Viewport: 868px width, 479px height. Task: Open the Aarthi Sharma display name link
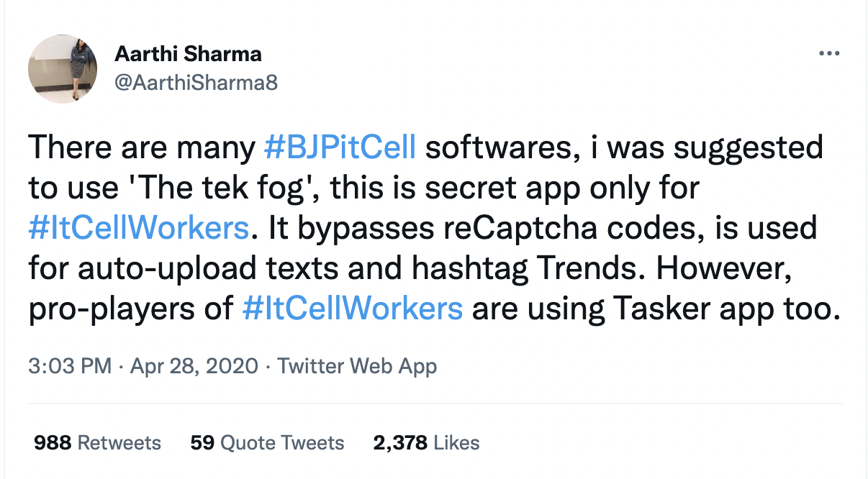(x=188, y=53)
